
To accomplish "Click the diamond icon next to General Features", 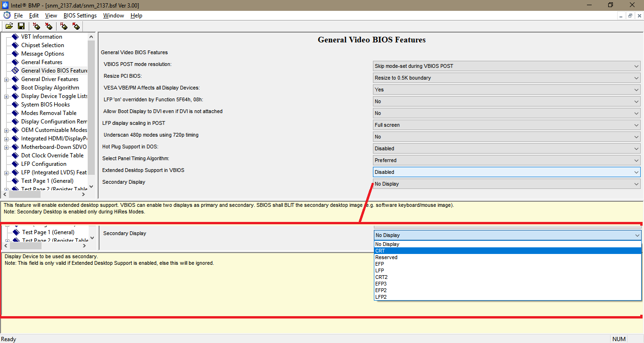I will [x=16, y=62].
